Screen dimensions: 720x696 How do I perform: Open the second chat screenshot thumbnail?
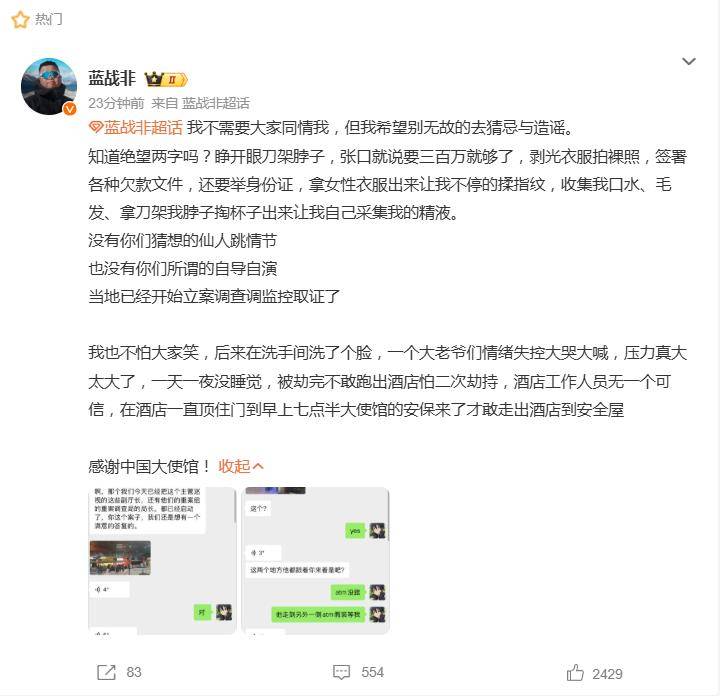point(315,561)
